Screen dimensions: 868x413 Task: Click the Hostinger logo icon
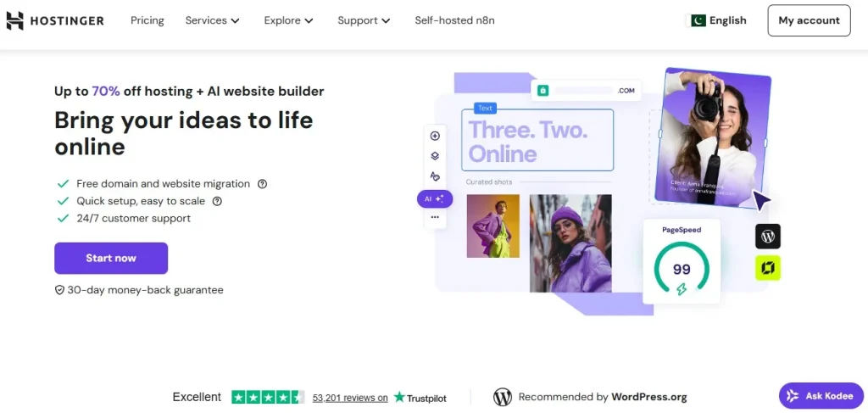coord(14,20)
